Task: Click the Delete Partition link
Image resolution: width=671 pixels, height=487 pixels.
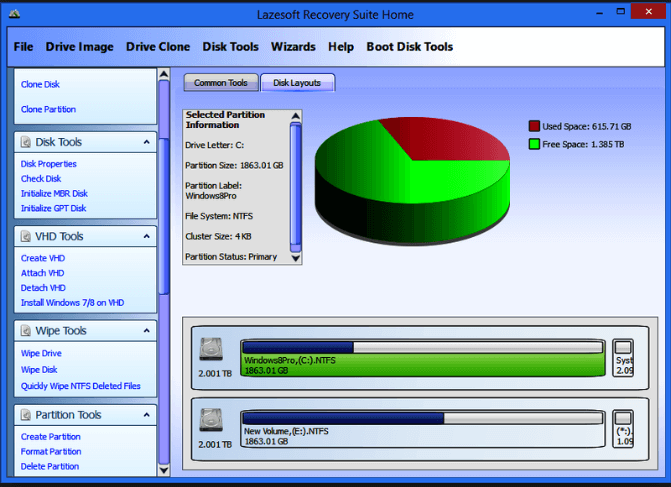Action: pyautogui.click(x=50, y=466)
